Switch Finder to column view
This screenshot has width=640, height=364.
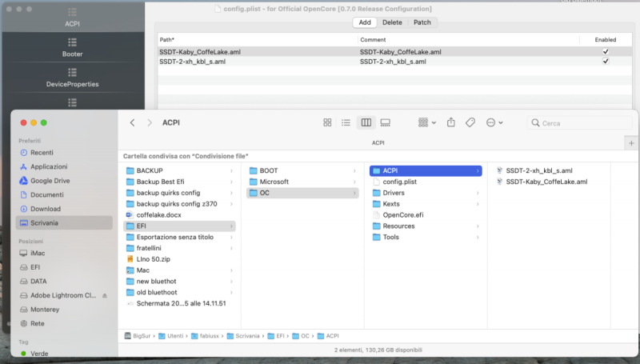click(366, 123)
